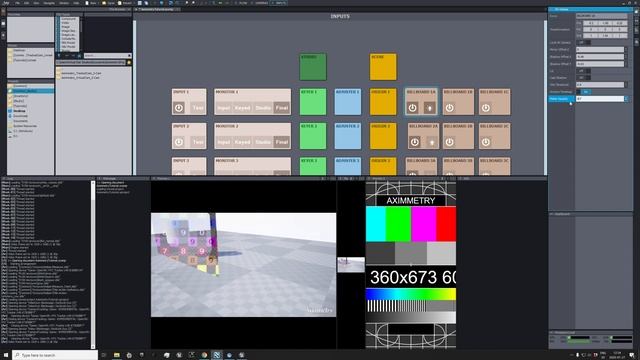The image size is (640, 360).
Task: Open the File menu
Action: click(x=18, y=3)
